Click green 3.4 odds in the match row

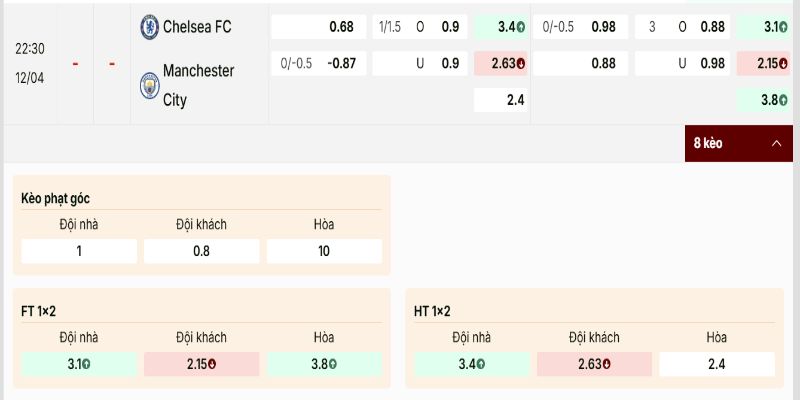point(500,27)
